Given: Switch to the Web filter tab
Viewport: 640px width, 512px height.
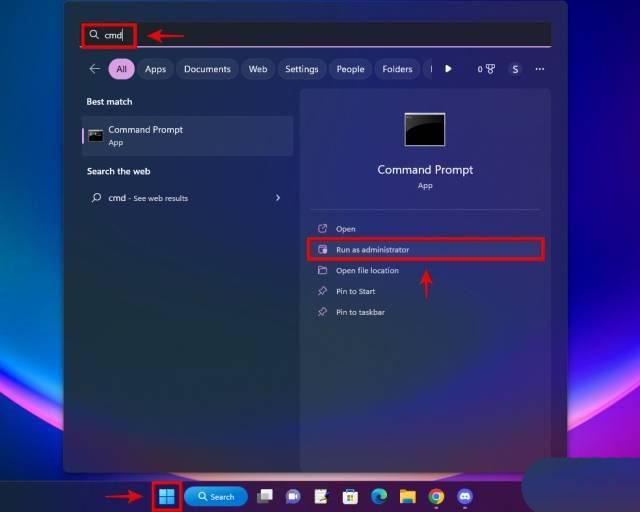Looking at the screenshot, I should tap(258, 69).
